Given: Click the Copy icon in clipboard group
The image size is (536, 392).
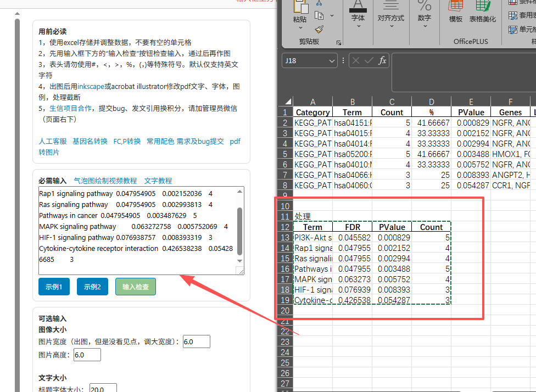Looking at the screenshot, I should coord(319,16).
